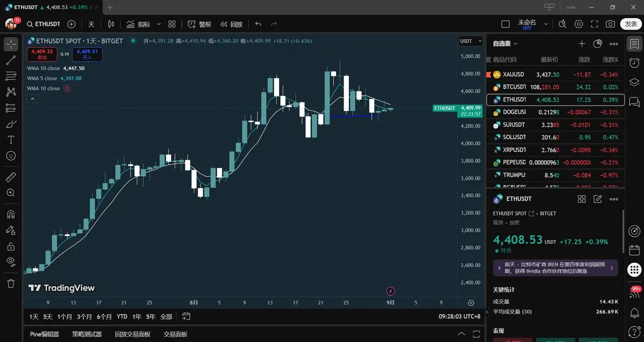Click the 卖出 sell price button
The image size is (644, 342).
(41, 54)
